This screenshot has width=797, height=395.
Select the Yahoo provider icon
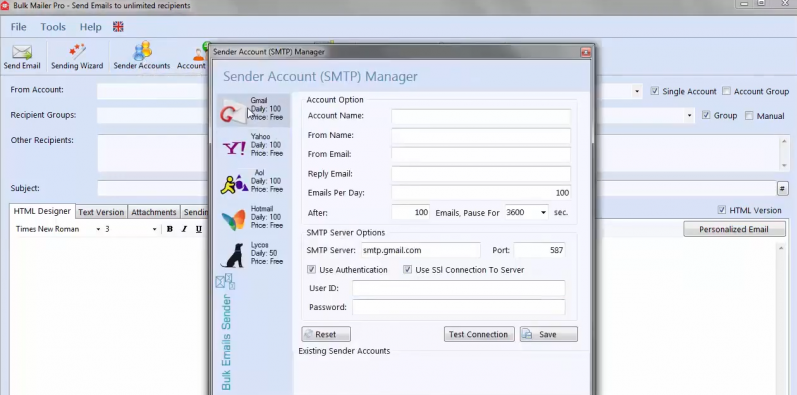(x=234, y=147)
